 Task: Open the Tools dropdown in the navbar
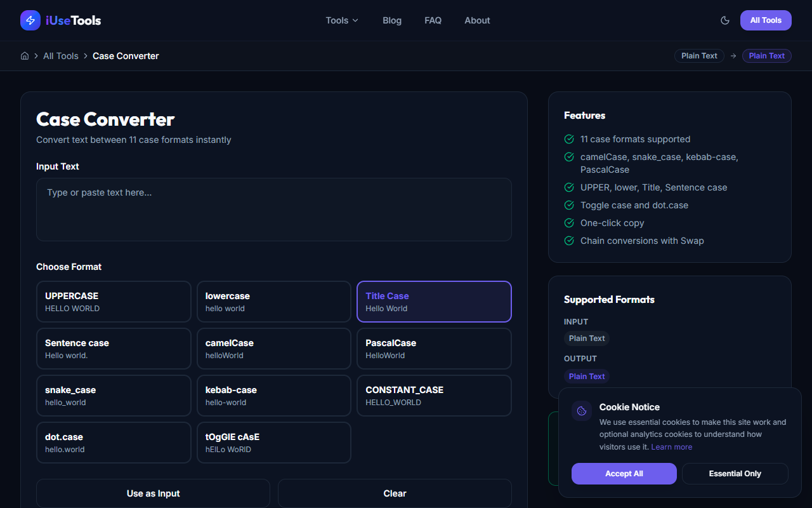pyautogui.click(x=341, y=20)
